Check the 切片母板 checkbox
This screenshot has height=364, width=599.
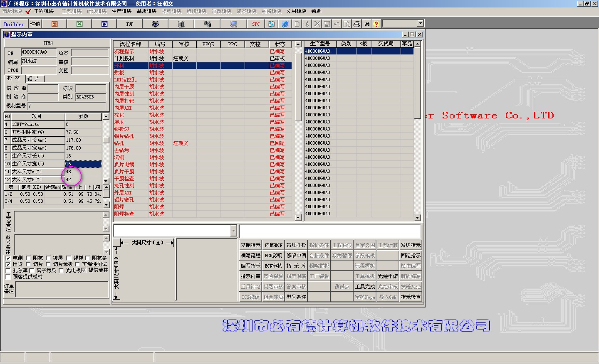pos(48,264)
